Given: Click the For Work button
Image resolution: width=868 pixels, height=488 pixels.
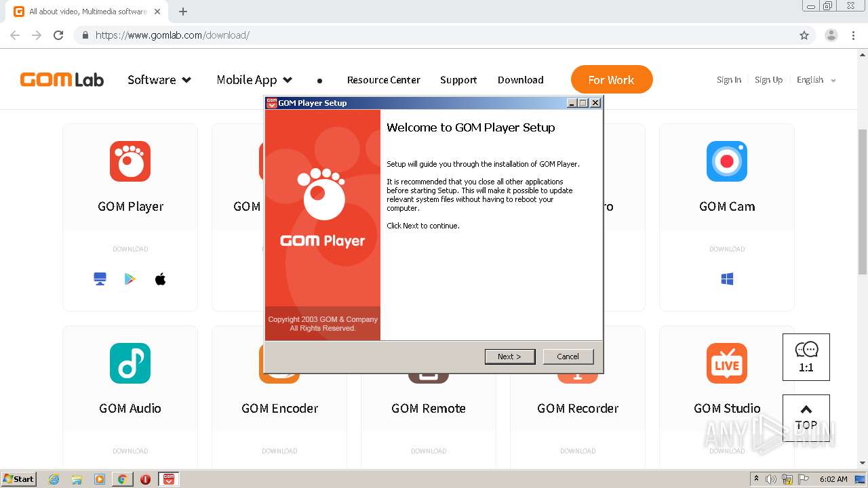Looking at the screenshot, I should coord(612,79).
